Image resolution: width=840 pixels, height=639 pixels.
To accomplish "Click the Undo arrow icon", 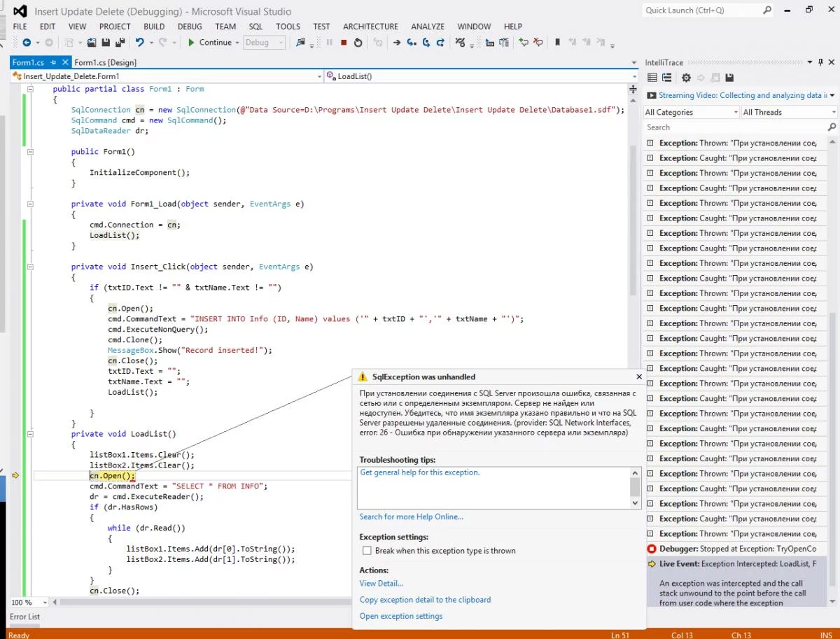I will (140, 43).
